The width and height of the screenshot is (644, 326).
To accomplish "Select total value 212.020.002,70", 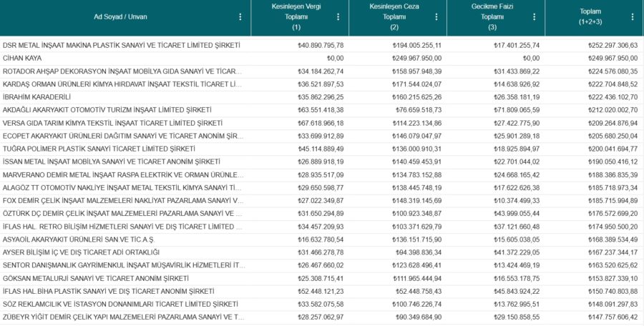I will pos(613,110).
